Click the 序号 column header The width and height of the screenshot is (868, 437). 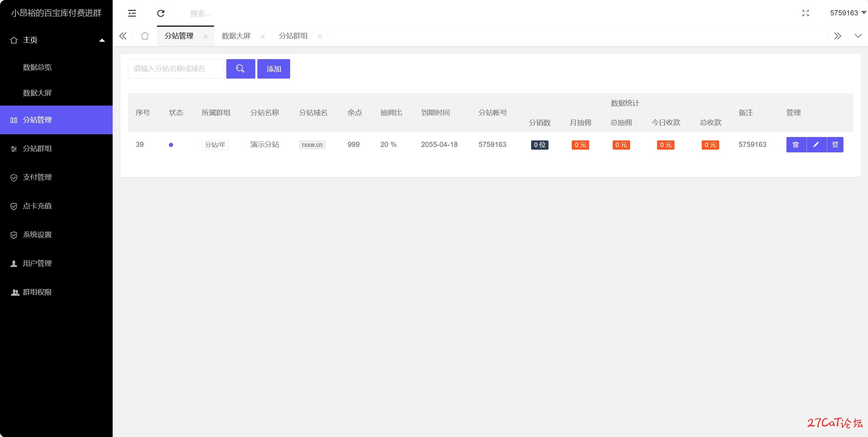click(143, 113)
